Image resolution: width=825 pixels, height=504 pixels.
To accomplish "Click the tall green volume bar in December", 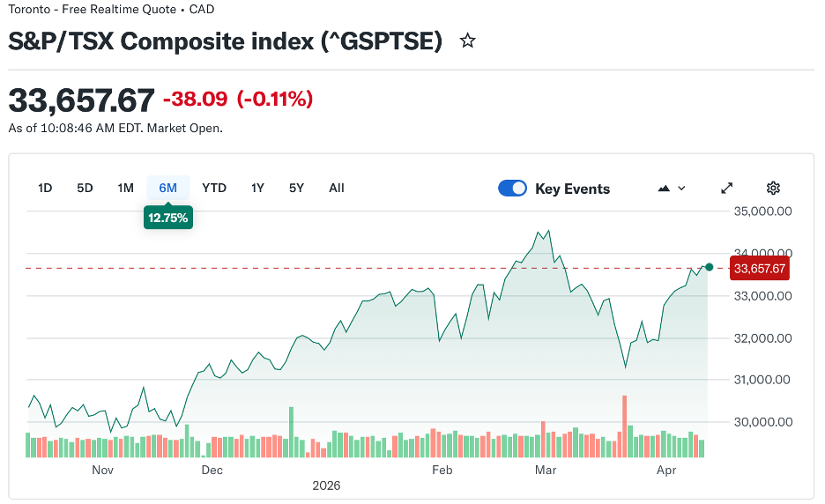I will (x=291, y=432).
